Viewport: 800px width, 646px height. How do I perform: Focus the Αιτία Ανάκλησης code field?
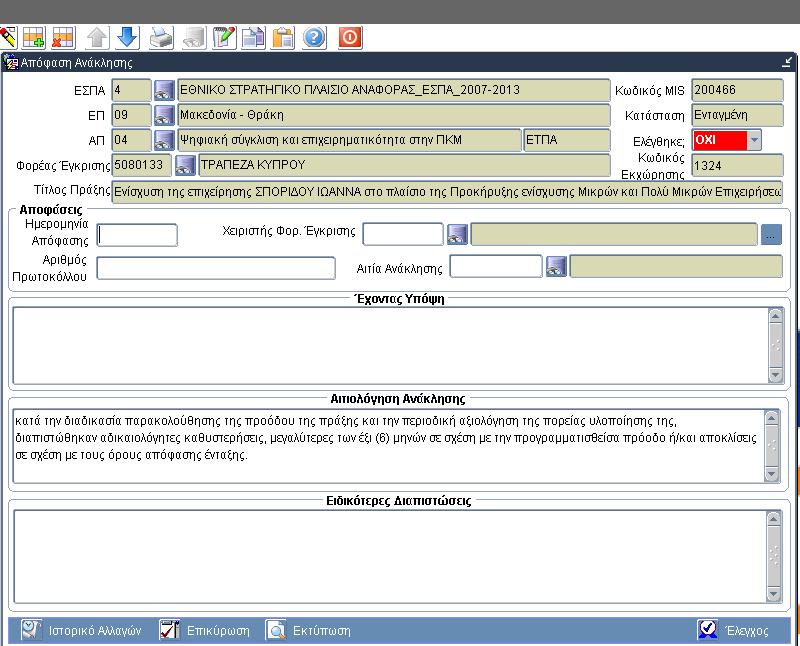pyautogui.click(x=495, y=266)
